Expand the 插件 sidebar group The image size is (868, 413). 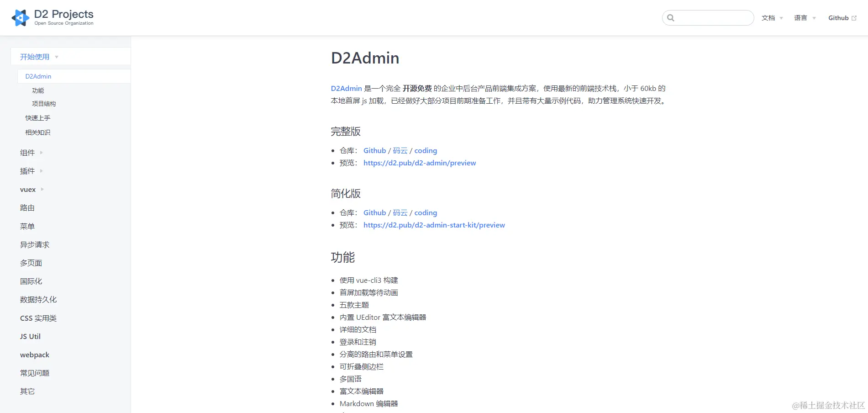point(32,171)
